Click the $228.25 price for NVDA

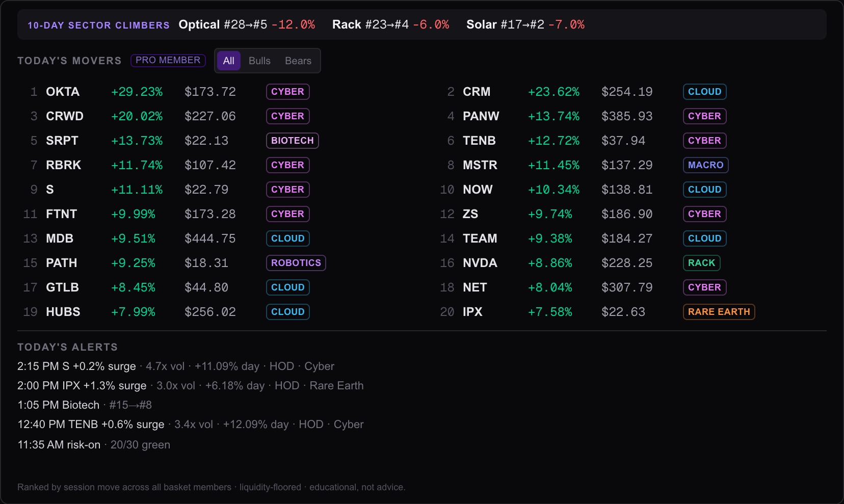[627, 263]
